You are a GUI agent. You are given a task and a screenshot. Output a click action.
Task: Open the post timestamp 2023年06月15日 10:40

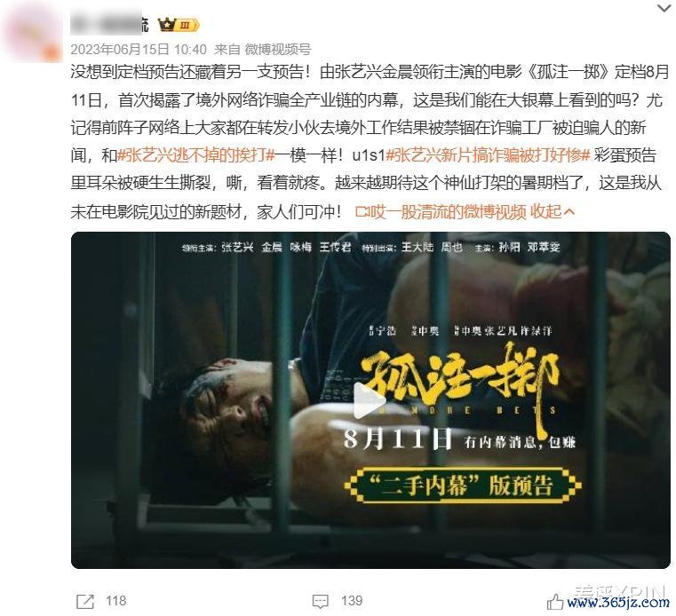(x=139, y=50)
